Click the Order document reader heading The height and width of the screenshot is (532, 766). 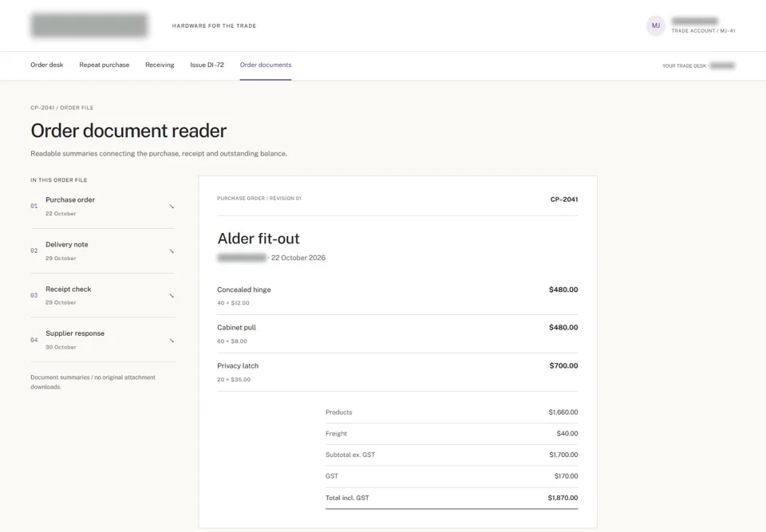point(128,131)
